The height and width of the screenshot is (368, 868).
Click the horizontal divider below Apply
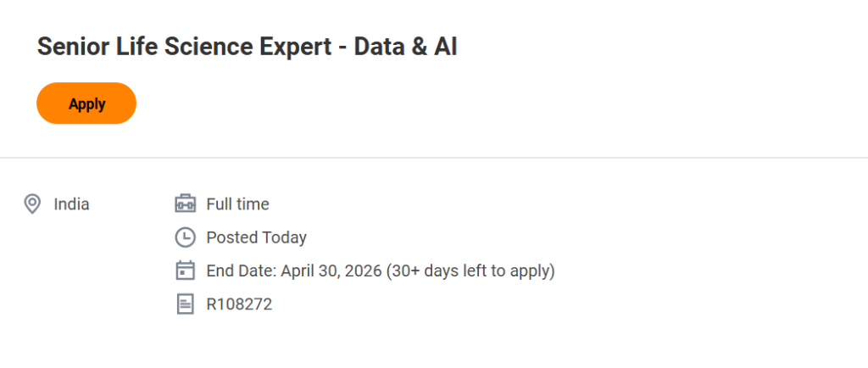[434, 158]
